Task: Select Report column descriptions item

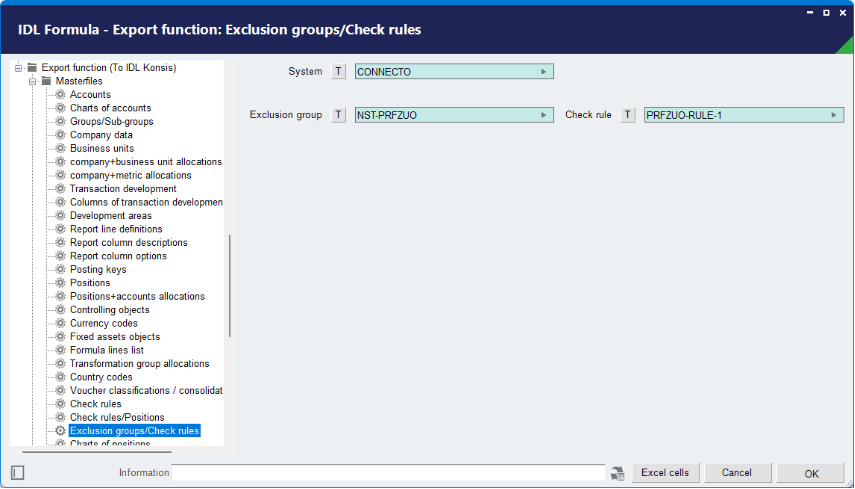Action: (x=129, y=243)
